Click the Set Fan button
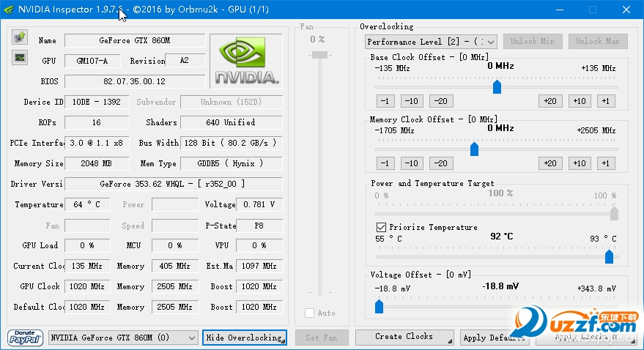Screen dimensions: 644x350 point(322,338)
